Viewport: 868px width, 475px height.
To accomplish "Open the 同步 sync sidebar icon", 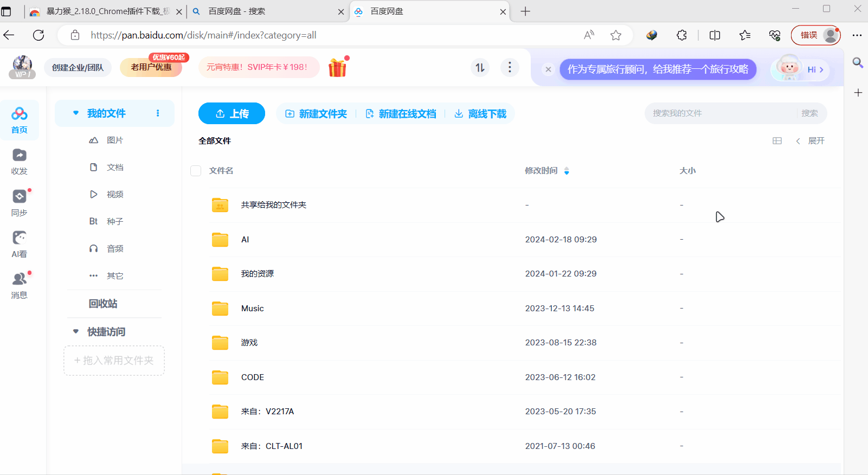I will tap(20, 203).
